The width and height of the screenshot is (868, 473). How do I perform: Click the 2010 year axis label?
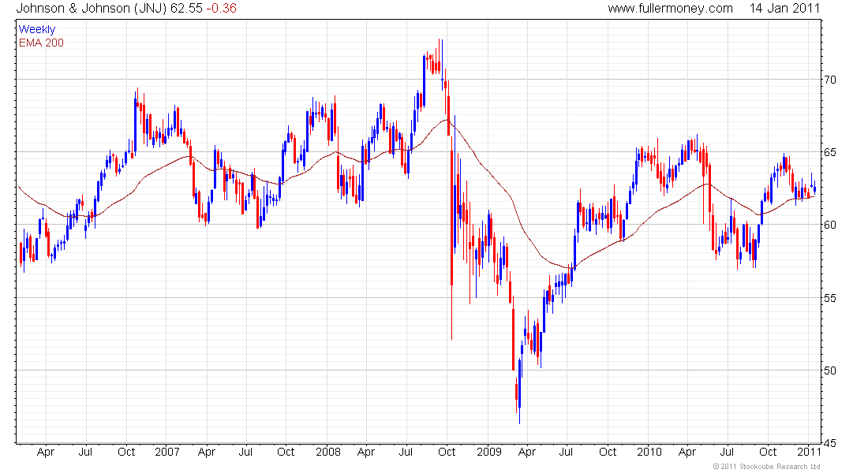tap(649, 452)
